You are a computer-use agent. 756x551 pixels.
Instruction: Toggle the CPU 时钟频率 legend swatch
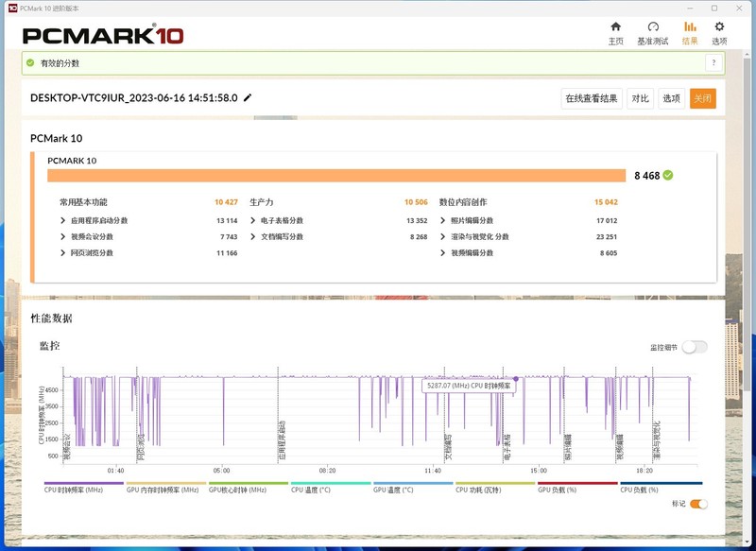click(x=83, y=483)
